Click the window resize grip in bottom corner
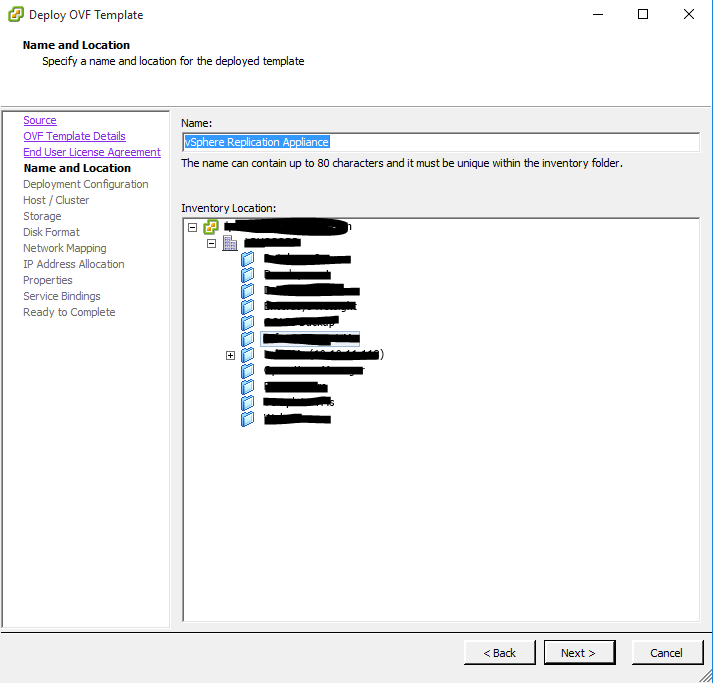This screenshot has width=713, height=683. pyautogui.click(x=706, y=676)
